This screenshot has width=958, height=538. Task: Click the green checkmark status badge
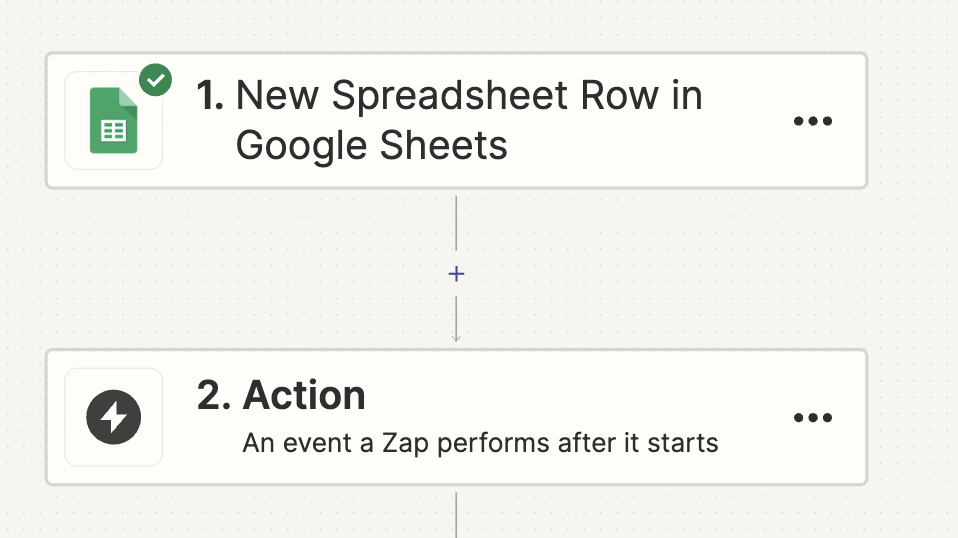coord(155,80)
